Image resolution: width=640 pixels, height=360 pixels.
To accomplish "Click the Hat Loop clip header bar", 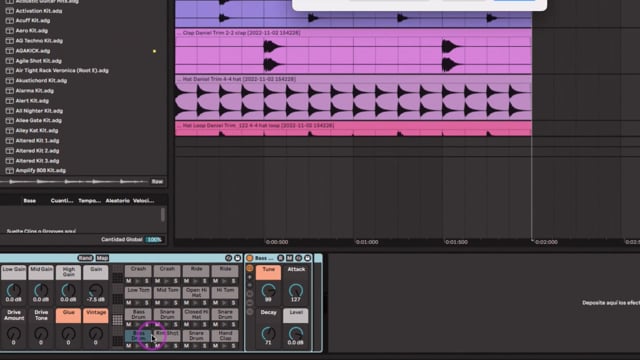I will tap(353, 126).
